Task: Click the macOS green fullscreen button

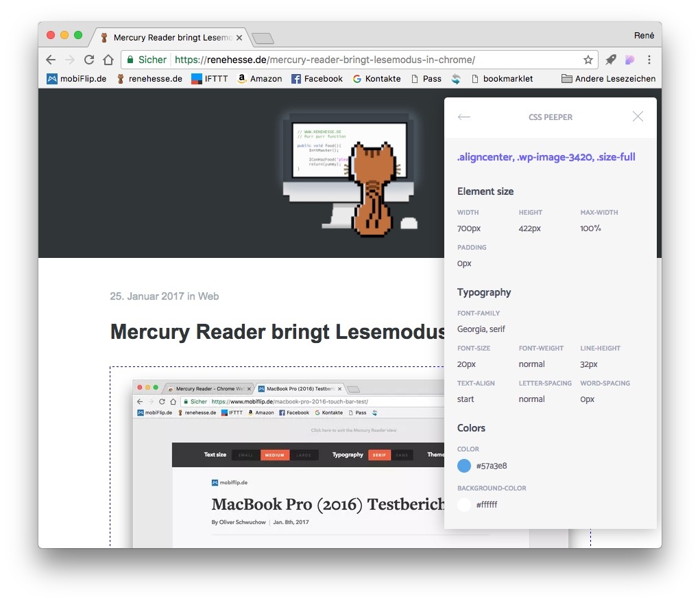Action: (78, 35)
